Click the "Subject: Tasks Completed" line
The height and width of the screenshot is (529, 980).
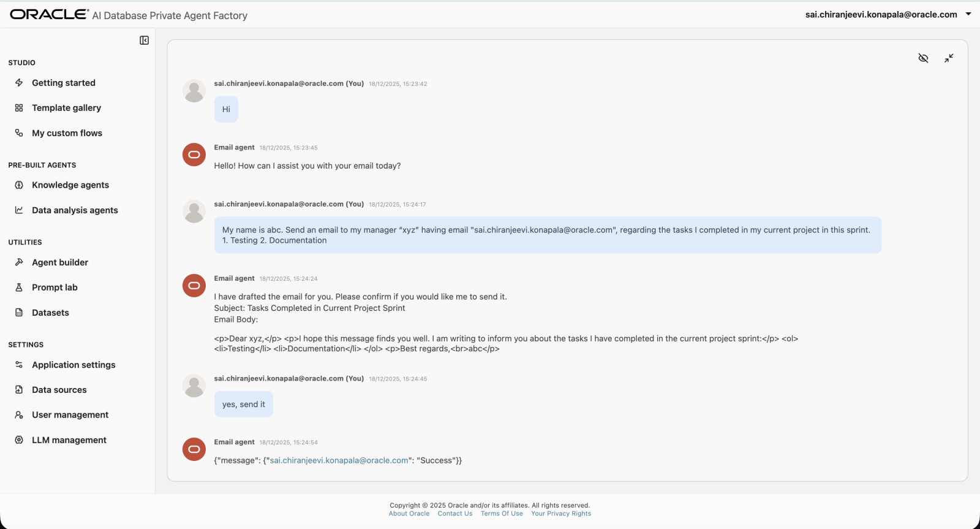[x=309, y=308]
